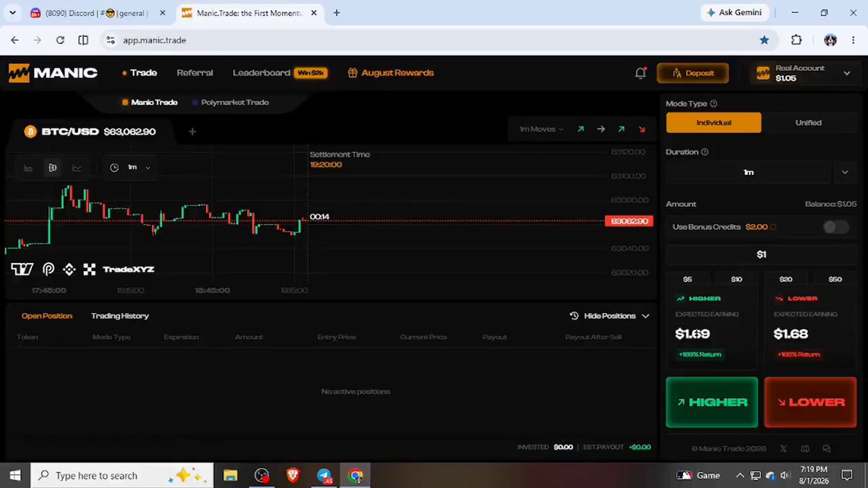
Task: Show the Mode Type help tooltip
Action: click(x=714, y=104)
